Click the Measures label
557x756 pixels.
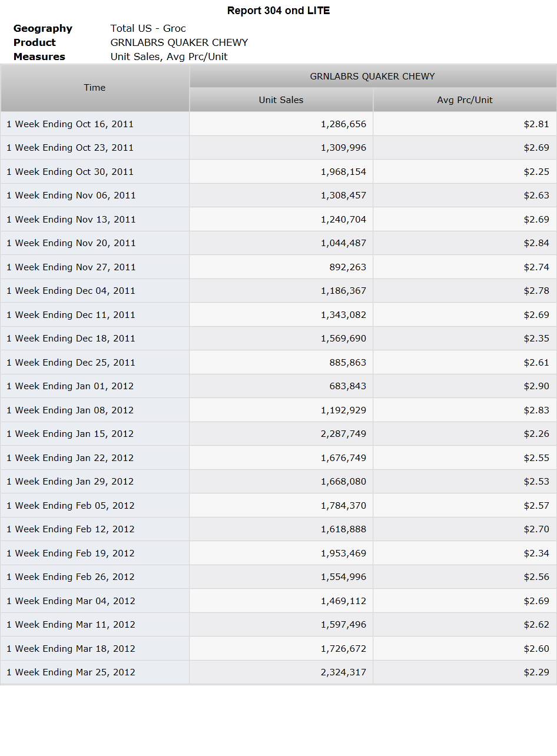(x=39, y=57)
